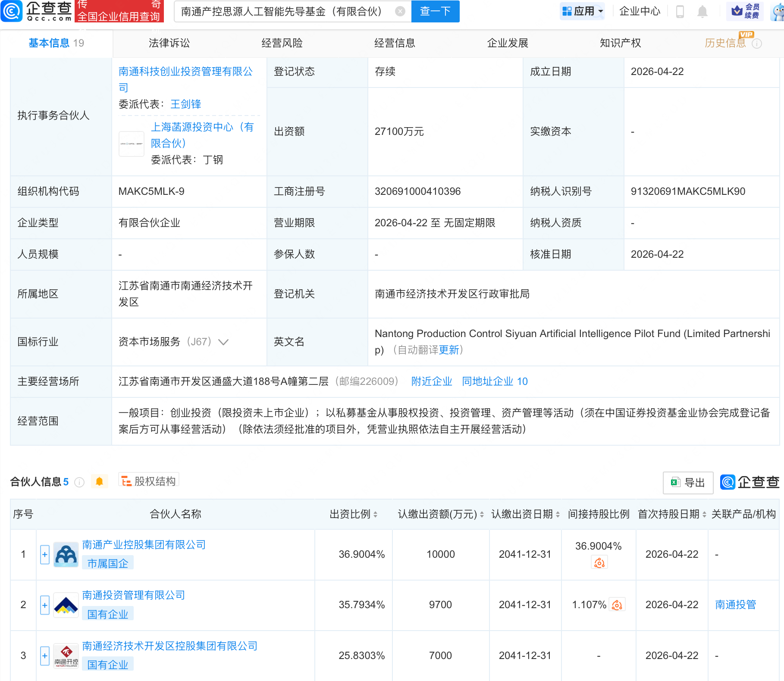Open the partner info help icon
Image resolution: width=784 pixels, height=681 pixels.
[x=79, y=482]
